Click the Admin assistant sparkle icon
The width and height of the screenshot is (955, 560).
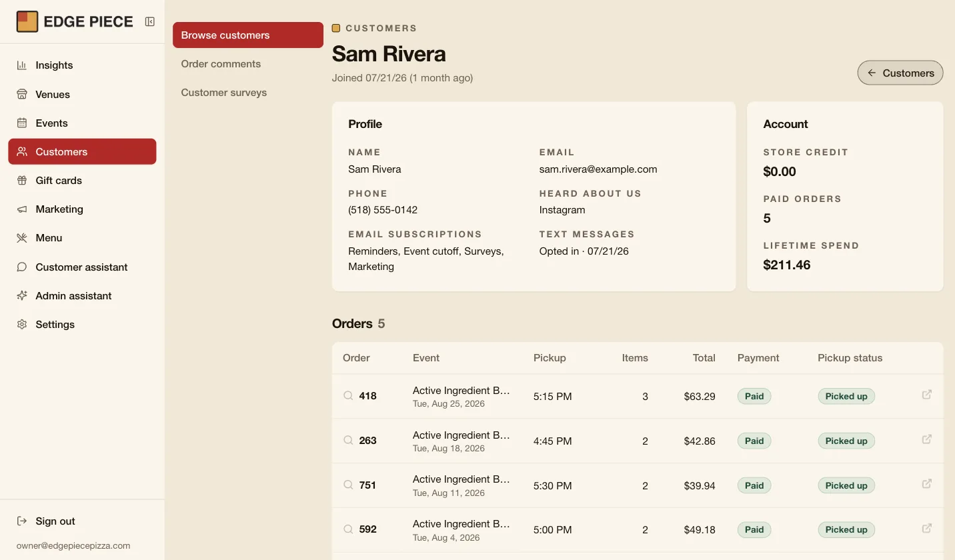click(22, 295)
